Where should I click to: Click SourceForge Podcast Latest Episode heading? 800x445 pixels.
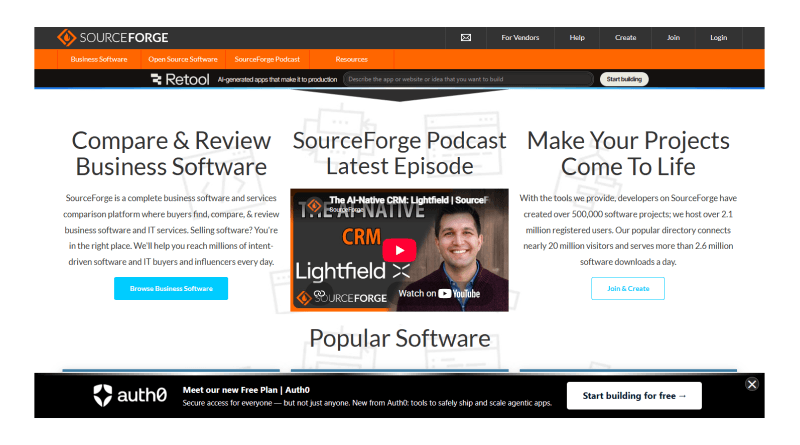[x=399, y=153]
